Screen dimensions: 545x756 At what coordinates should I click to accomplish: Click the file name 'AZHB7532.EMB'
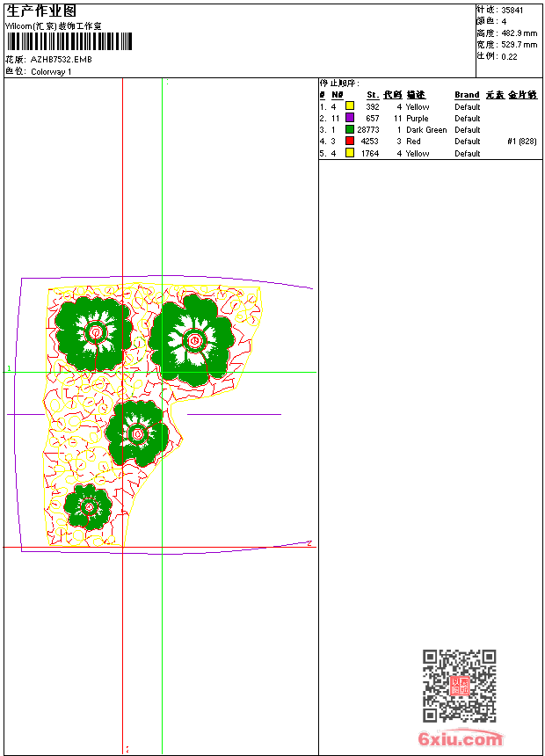61,60
